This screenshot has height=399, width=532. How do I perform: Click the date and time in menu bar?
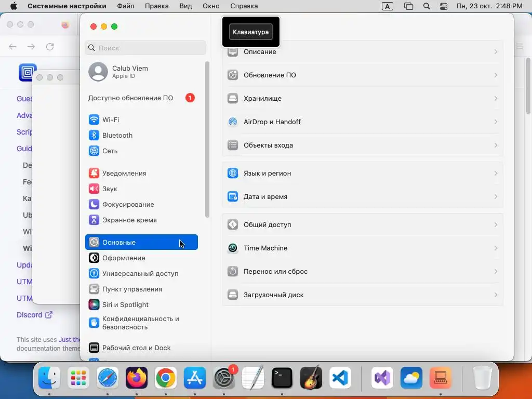(x=489, y=6)
